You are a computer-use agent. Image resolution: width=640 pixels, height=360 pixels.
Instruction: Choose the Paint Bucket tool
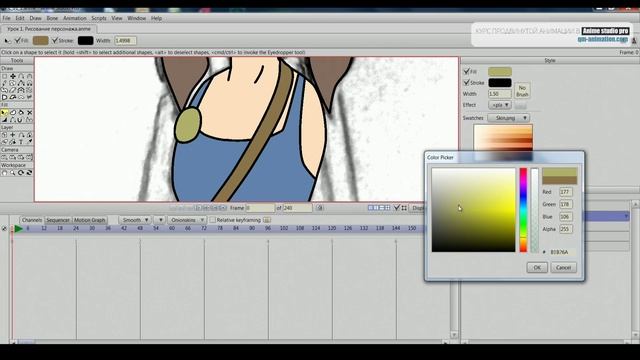(x=21, y=112)
